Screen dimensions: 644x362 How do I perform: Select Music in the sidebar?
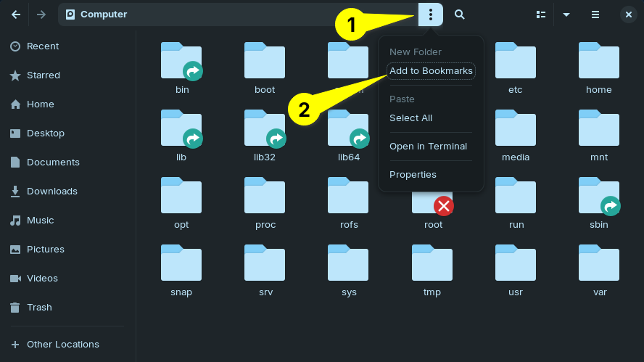coord(40,221)
